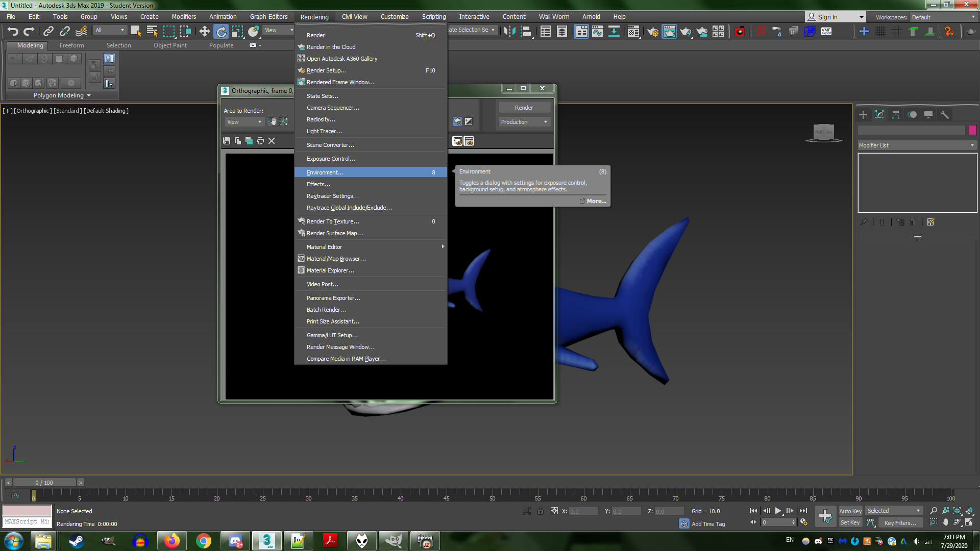980x551 pixels.
Task: Expand Area to Render View dropdown
Action: (243, 122)
